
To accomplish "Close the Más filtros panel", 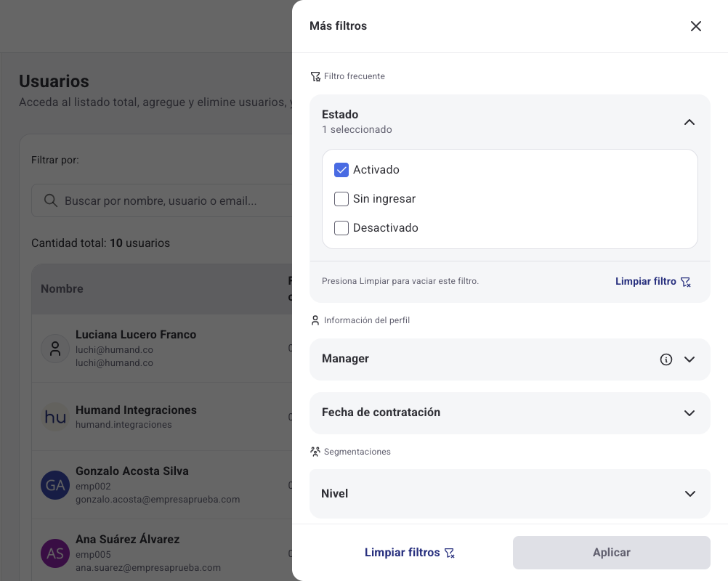I will point(695,26).
